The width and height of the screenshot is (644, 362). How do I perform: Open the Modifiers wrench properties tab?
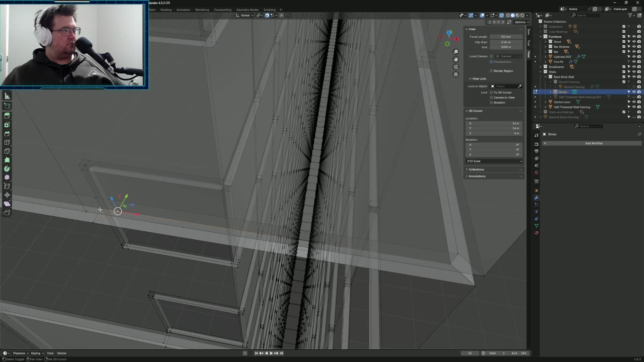pyautogui.click(x=536, y=198)
